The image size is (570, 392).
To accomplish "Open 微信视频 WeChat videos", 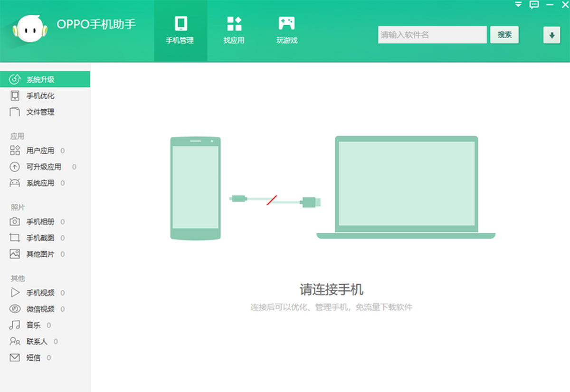I will (x=40, y=309).
